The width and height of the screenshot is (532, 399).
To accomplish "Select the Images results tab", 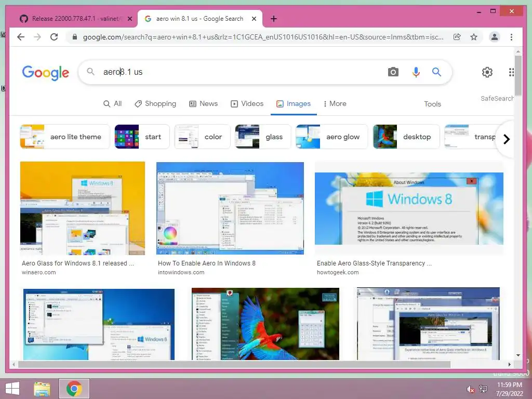I will pyautogui.click(x=294, y=104).
